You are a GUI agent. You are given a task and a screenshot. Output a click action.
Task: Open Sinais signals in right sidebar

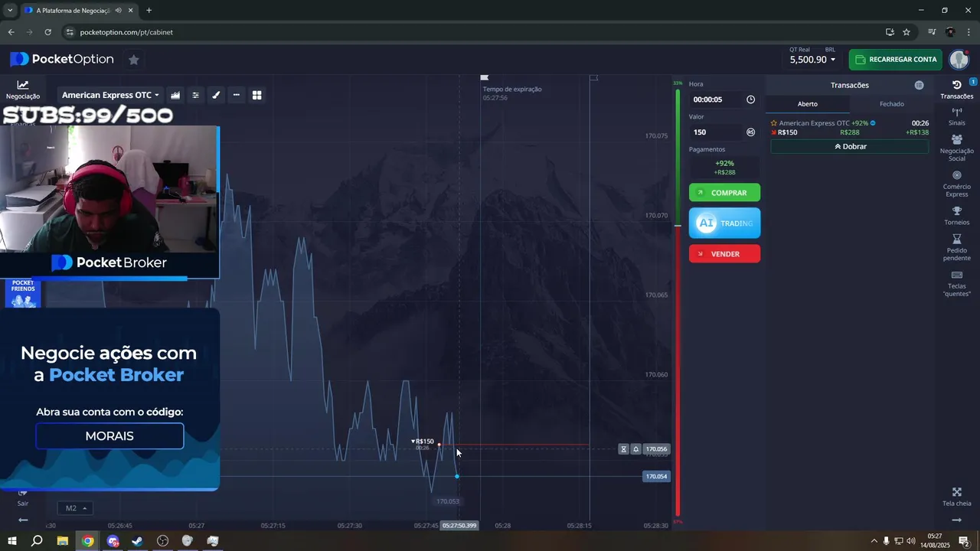pos(957,117)
